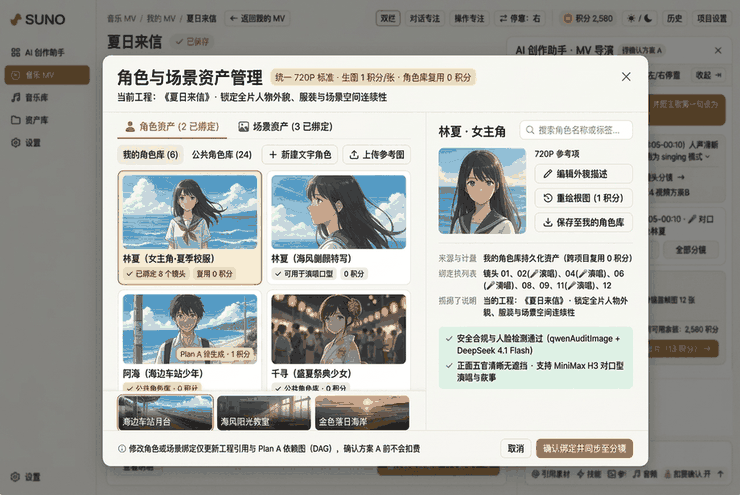Screen dimensions: 740x495
Task: Click the 我的 MV breadcrumb link
Action: (161, 18)
